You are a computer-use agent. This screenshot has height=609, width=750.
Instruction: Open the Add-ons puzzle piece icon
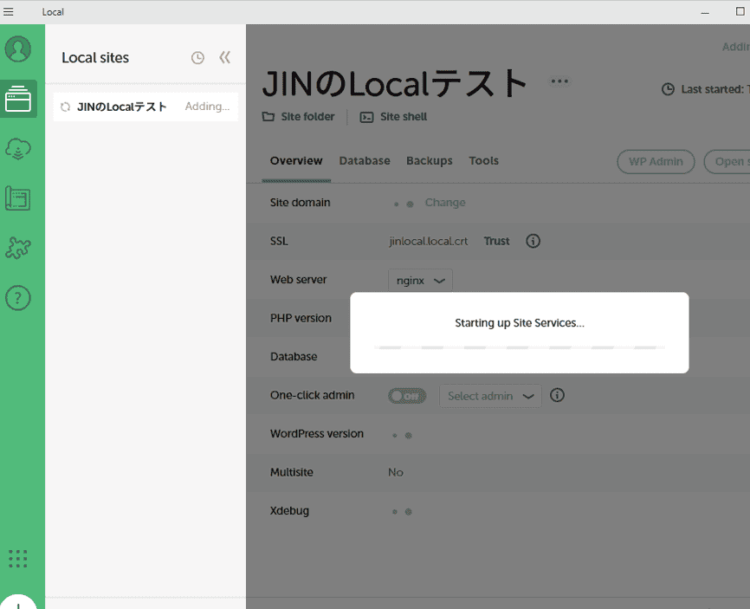[18, 248]
